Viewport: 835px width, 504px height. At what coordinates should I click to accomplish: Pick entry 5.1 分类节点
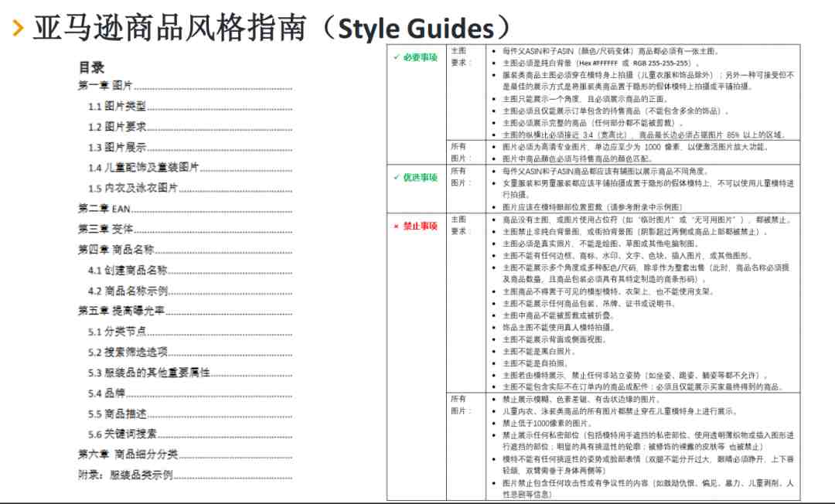point(190,332)
